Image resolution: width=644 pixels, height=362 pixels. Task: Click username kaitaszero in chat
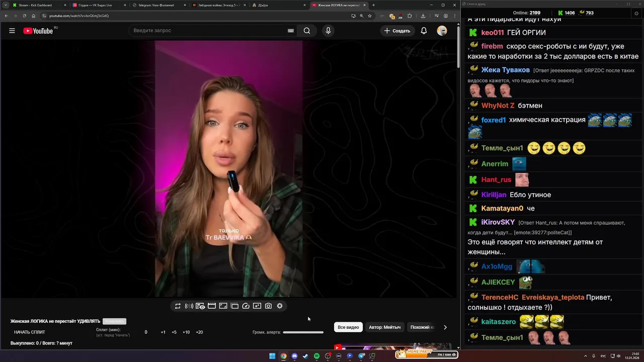(499, 322)
